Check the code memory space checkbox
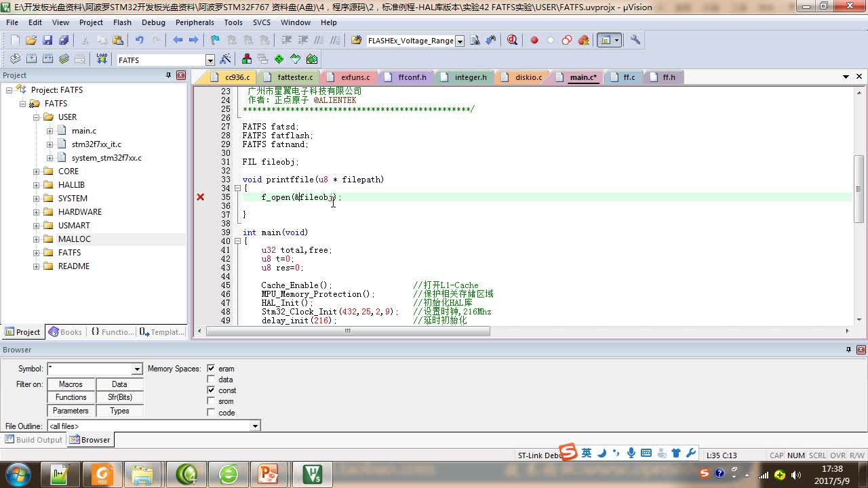Screen dimensions: 868x488 [x=211, y=412]
